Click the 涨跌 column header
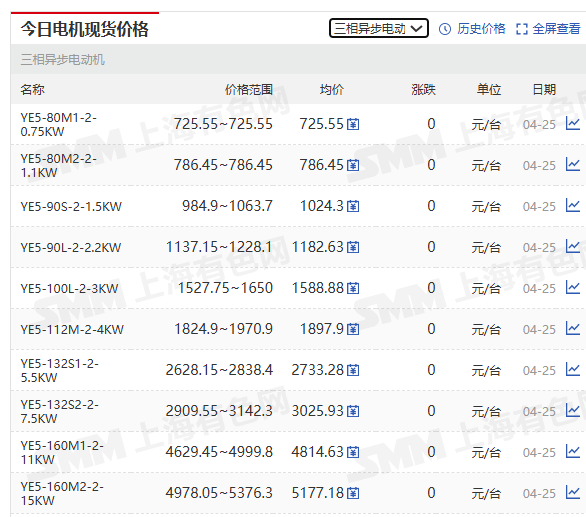 (423, 90)
